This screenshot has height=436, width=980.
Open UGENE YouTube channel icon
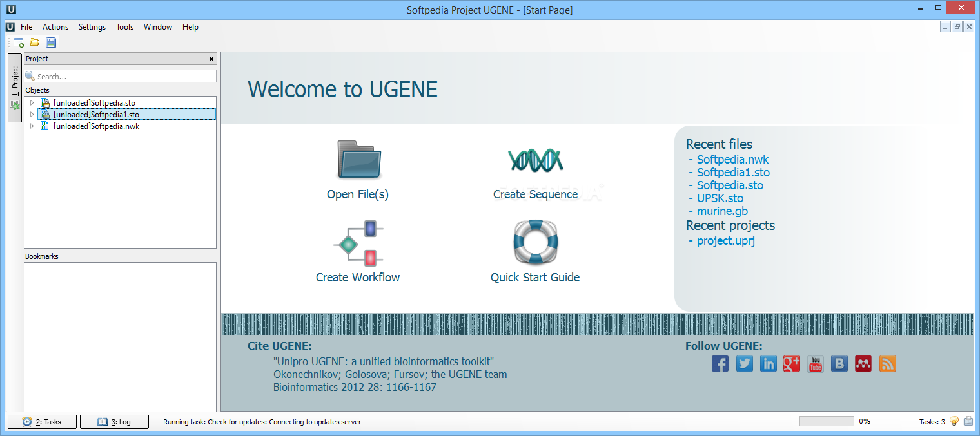pos(816,364)
